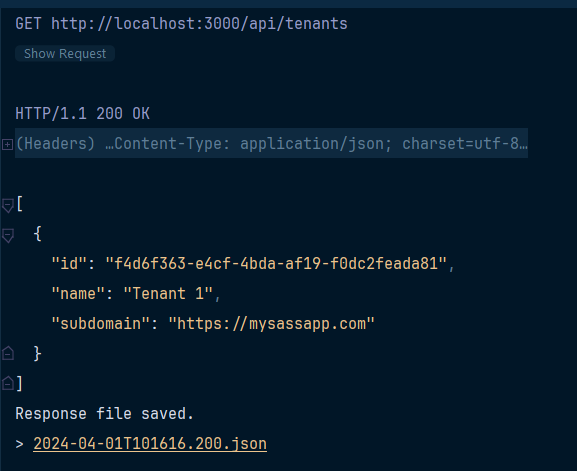The image size is (577, 471).
Task: Click the localhost:3000/api/tenants request URL
Action: [x=199, y=24]
